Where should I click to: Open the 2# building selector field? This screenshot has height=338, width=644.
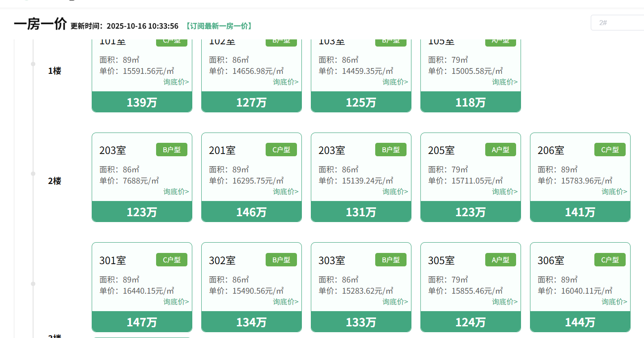pos(617,22)
